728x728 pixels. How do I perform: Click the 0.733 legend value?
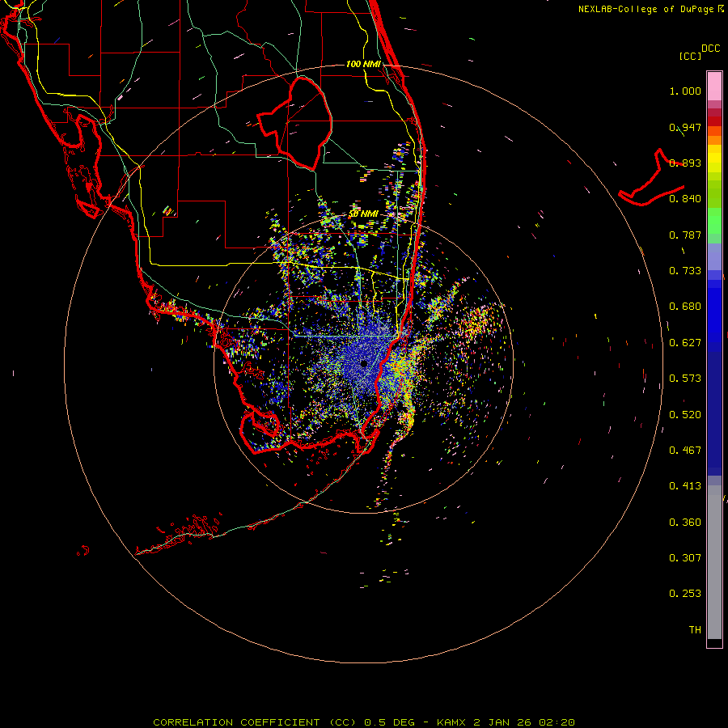point(685,271)
